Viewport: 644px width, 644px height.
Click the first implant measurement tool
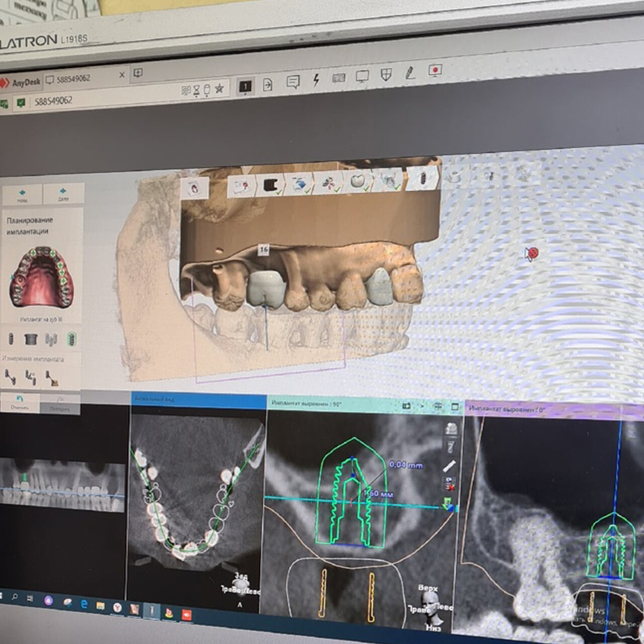[10, 376]
